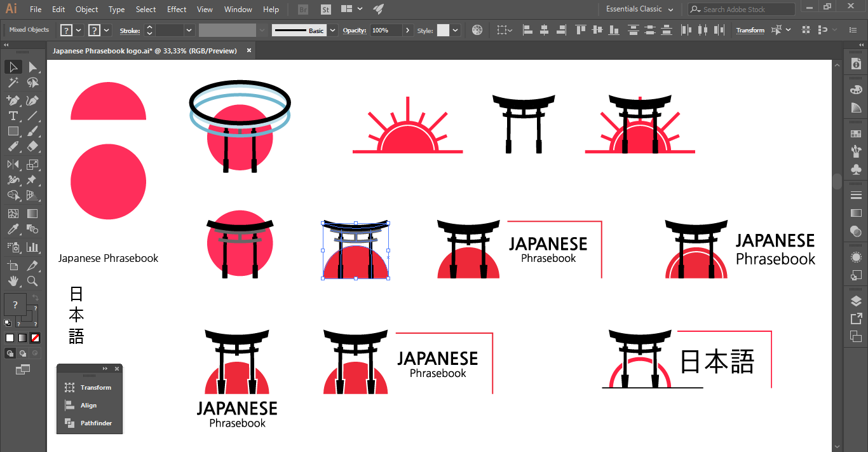Click the Recolor Artwork wheel icon
868x452 pixels.
coord(477,30)
